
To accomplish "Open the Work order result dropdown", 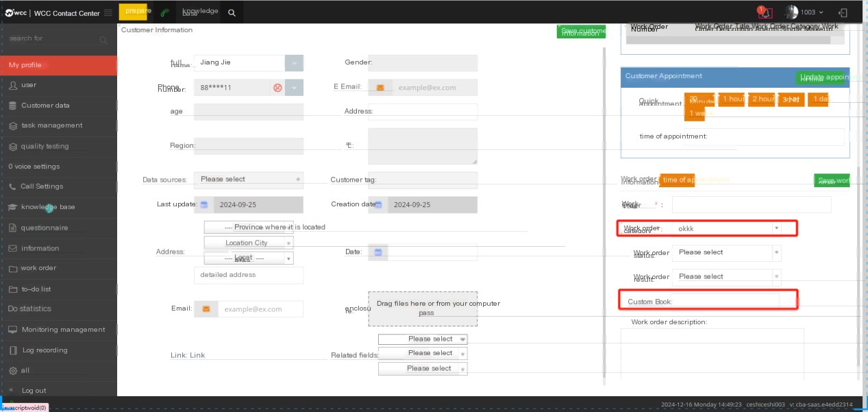I will pos(726,276).
